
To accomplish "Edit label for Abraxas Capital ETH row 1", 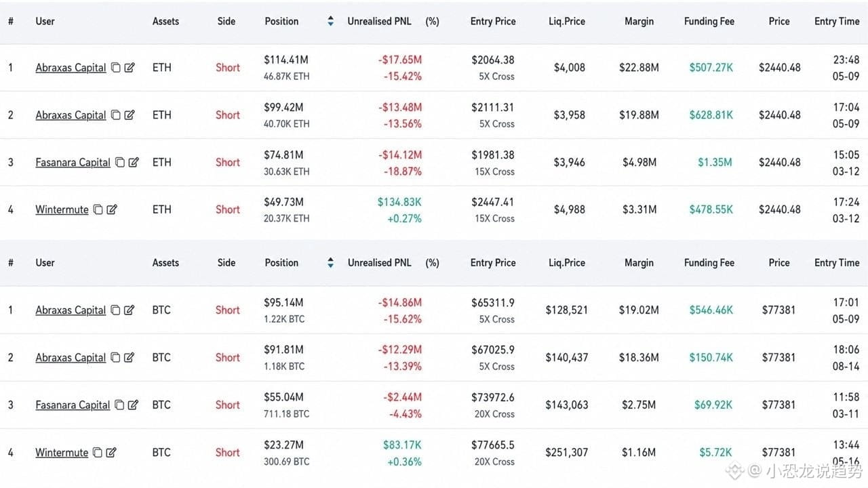I will coord(130,68).
